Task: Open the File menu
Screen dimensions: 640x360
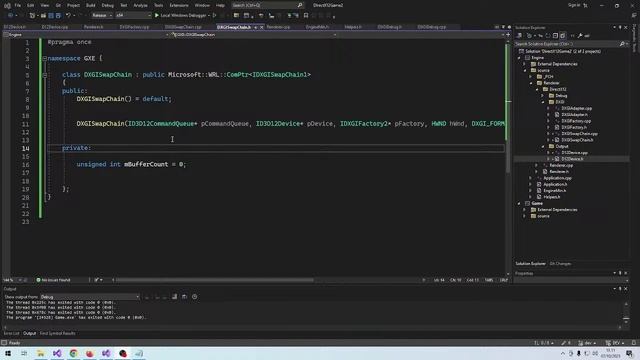Action: tap(18, 5)
